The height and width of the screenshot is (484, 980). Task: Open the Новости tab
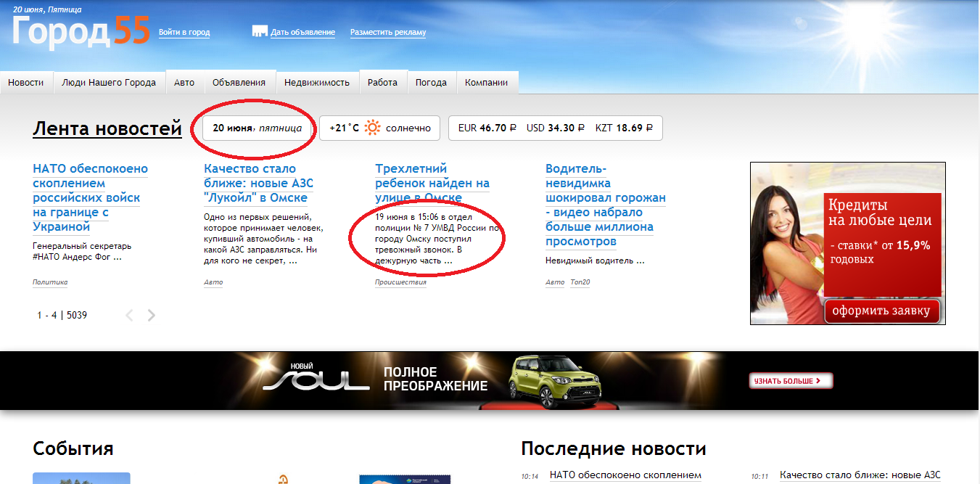[x=26, y=82]
